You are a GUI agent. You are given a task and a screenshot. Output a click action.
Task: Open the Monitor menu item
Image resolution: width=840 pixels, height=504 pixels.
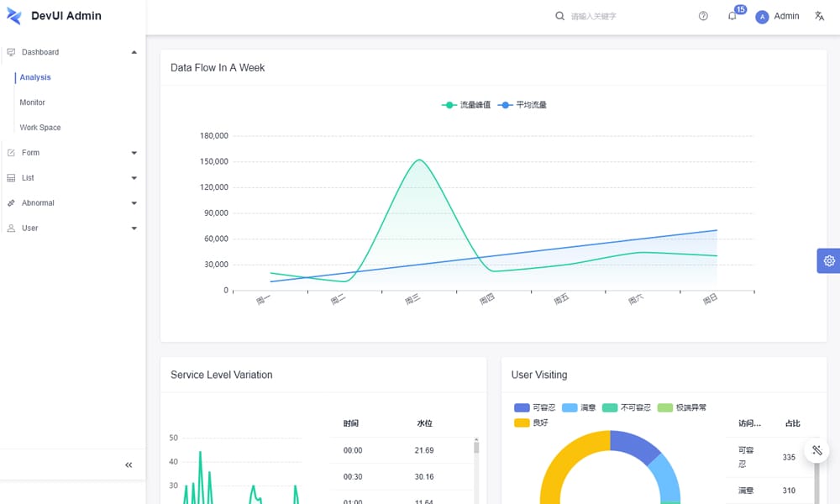tap(32, 102)
